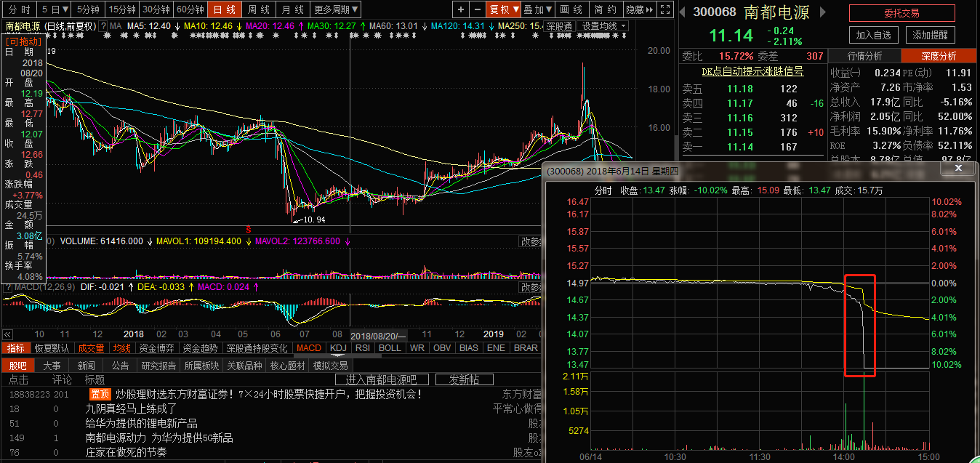
Task: Click the 简约 simple mode button
Action: [605, 9]
